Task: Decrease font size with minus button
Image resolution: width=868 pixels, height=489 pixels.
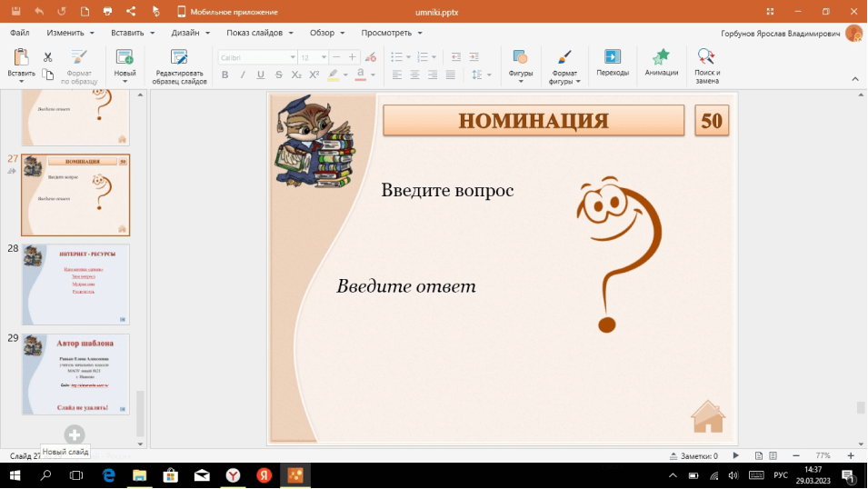Action: coord(336,57)
